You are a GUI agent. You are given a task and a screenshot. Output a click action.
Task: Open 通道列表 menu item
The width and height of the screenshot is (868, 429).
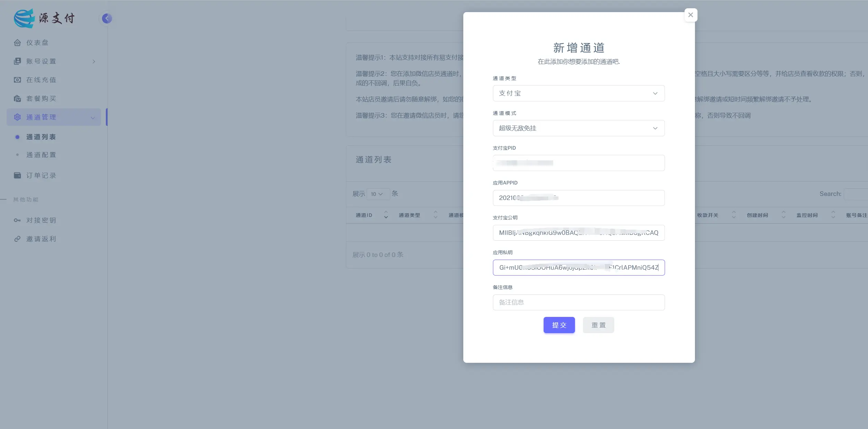41,137
